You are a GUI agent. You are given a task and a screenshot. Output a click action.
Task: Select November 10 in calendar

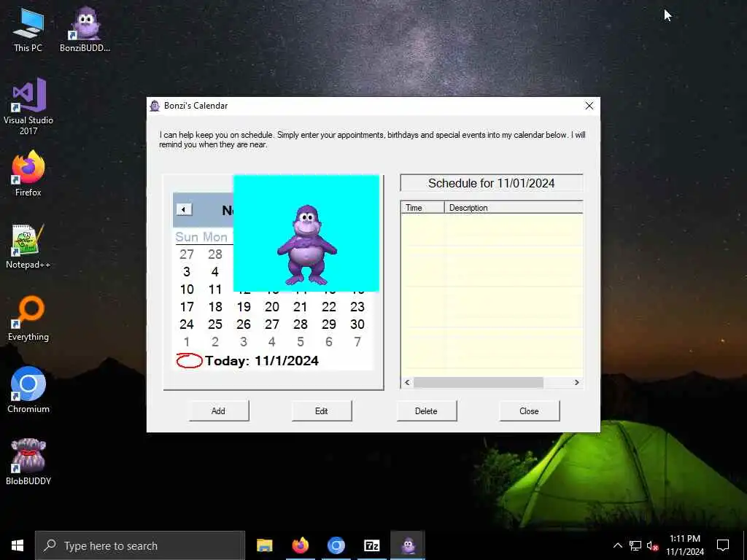click(x=187, y=289)
